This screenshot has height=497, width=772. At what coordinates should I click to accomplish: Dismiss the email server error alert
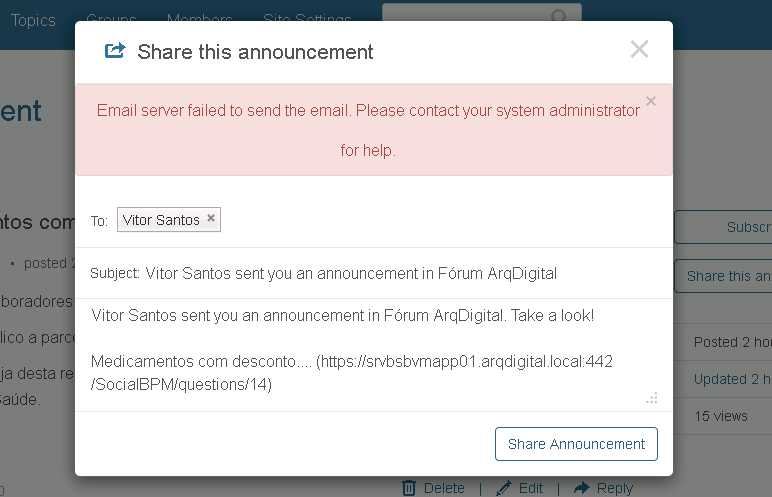[x=651, y=101]
